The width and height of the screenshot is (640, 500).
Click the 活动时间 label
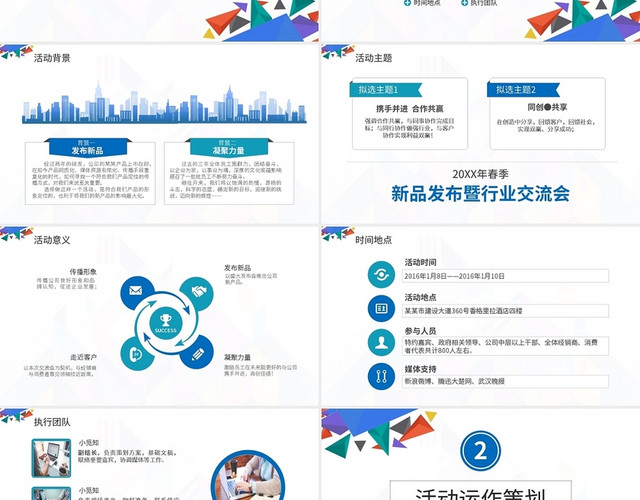420,262
